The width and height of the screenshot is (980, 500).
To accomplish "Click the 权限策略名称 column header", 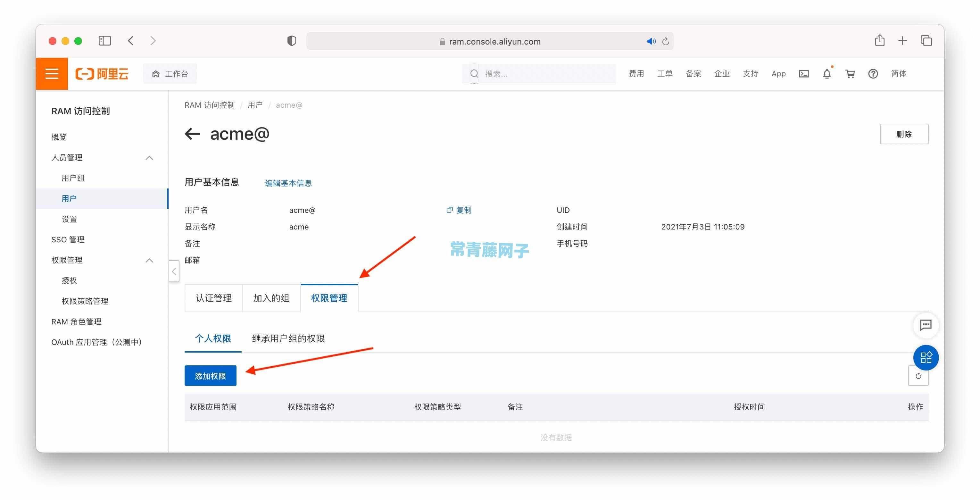I will pos(311,407).
